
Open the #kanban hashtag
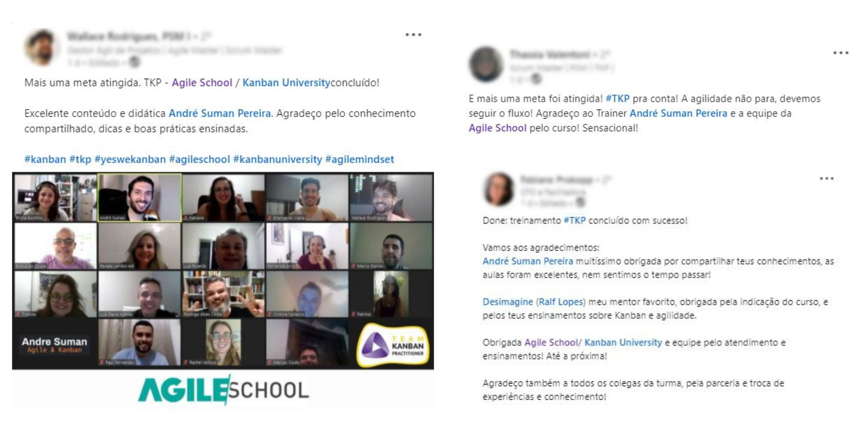pyautogui.click(x=45, y=159)
